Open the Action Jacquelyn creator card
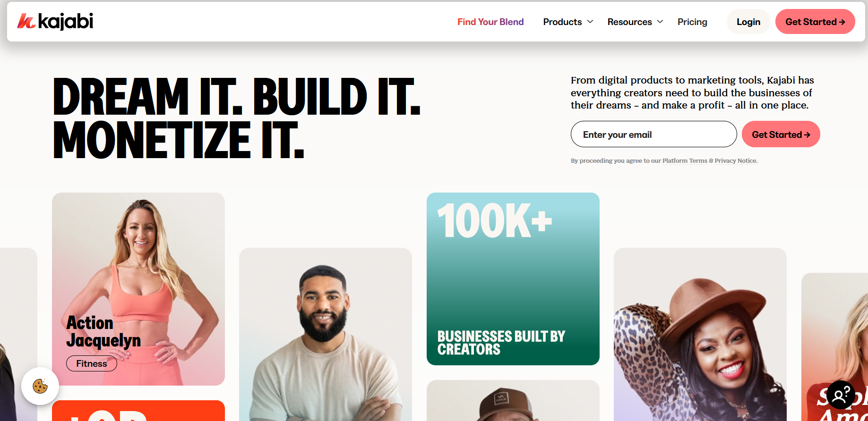This screenshot has height=421, width=868. 138,289
